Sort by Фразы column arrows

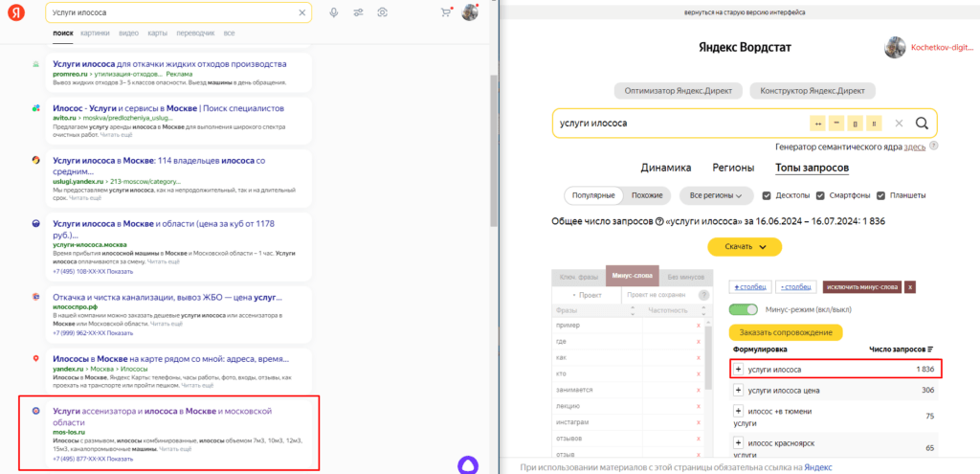(634, 310)
